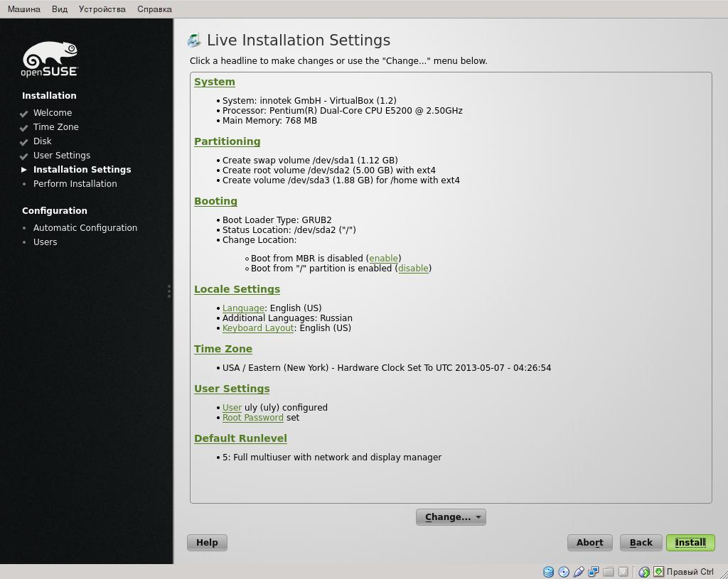Abort the installation
The image size is (728, 579).
coord(589,542)
